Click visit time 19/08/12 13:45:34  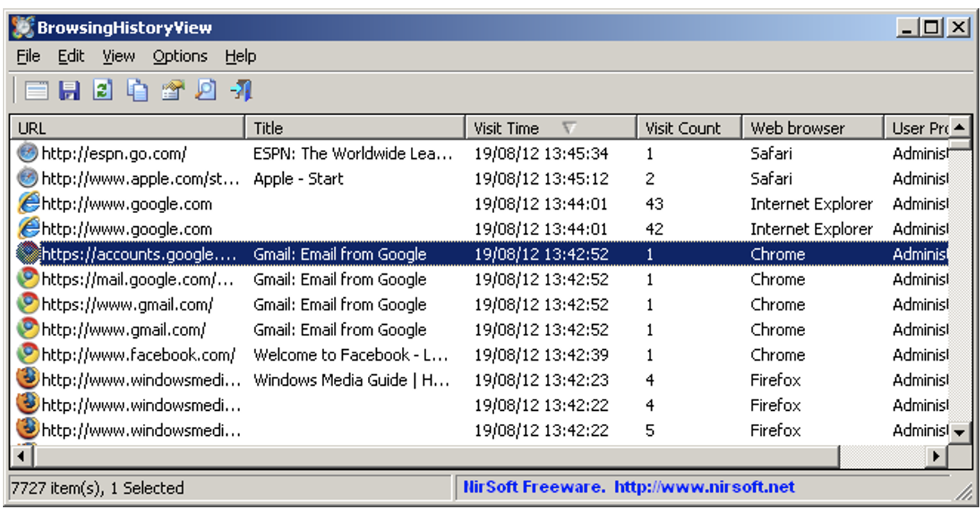541,153
